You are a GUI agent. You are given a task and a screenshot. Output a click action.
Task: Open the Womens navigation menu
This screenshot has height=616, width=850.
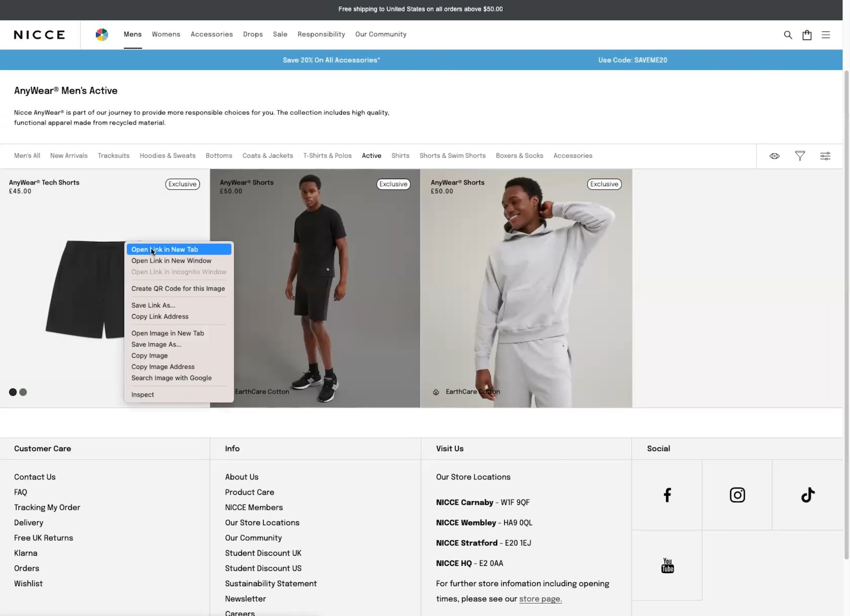pyautogui.click(x=166, y=34)
